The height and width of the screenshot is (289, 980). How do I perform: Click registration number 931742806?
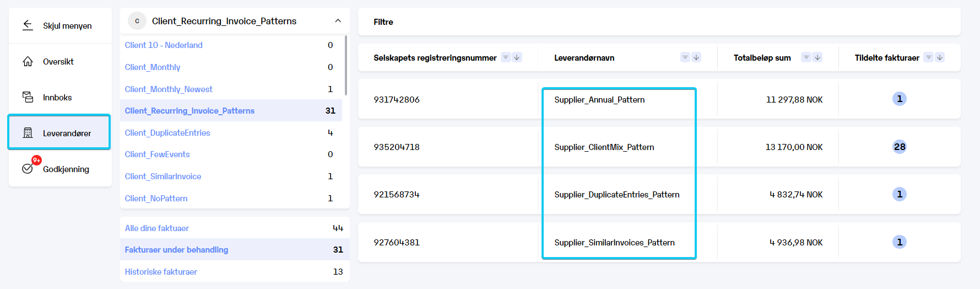[x=397, y=100]
